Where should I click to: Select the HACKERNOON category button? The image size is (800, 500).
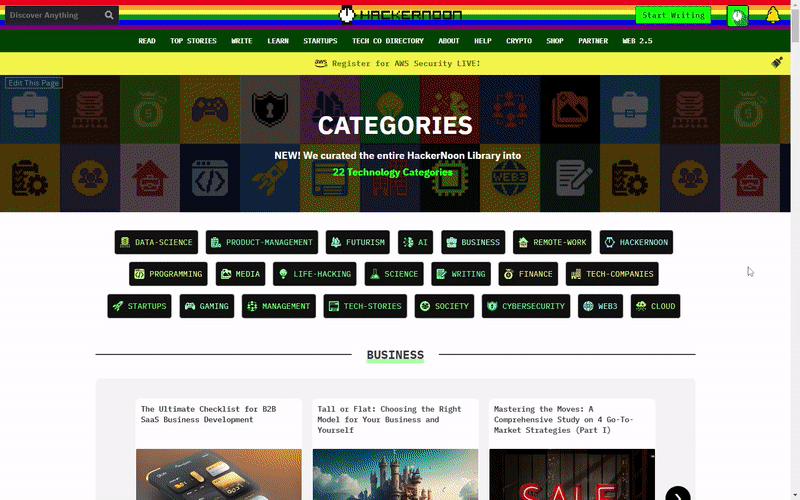point(636,242)
